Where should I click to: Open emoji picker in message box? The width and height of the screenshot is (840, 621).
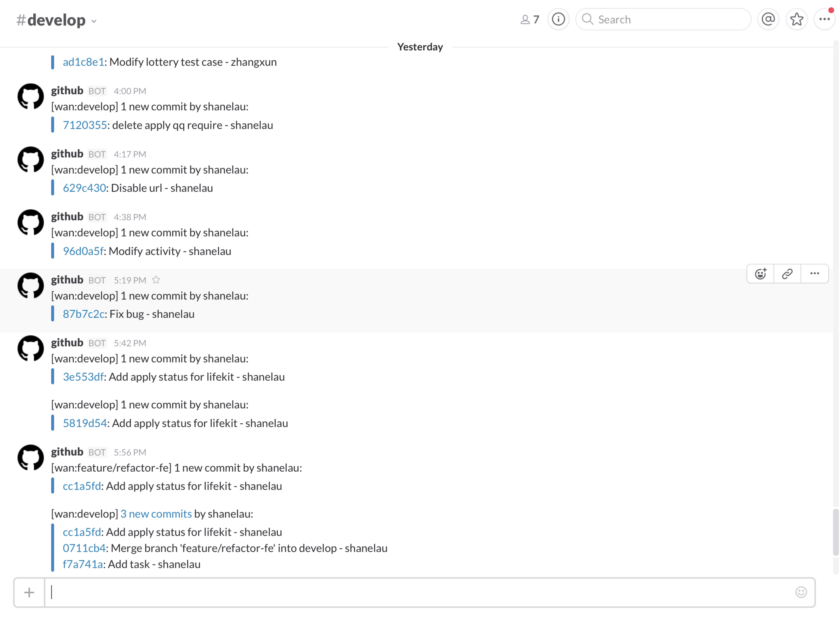coord(801,592)
